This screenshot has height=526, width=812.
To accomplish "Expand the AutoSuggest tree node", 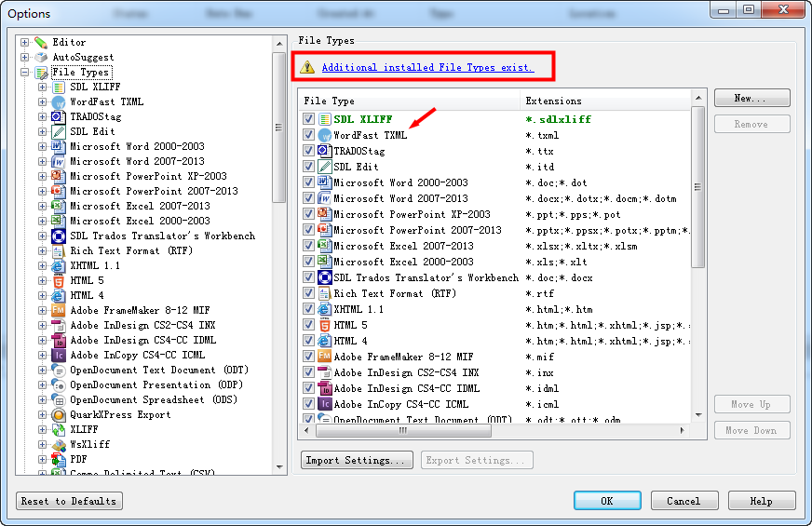I will pos(24,57).
